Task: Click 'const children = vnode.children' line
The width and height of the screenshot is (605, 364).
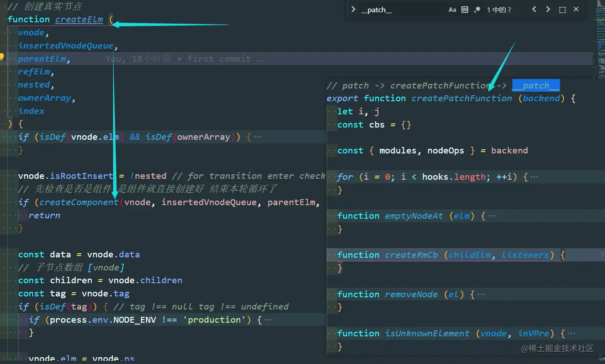Action: click(100, 280)
